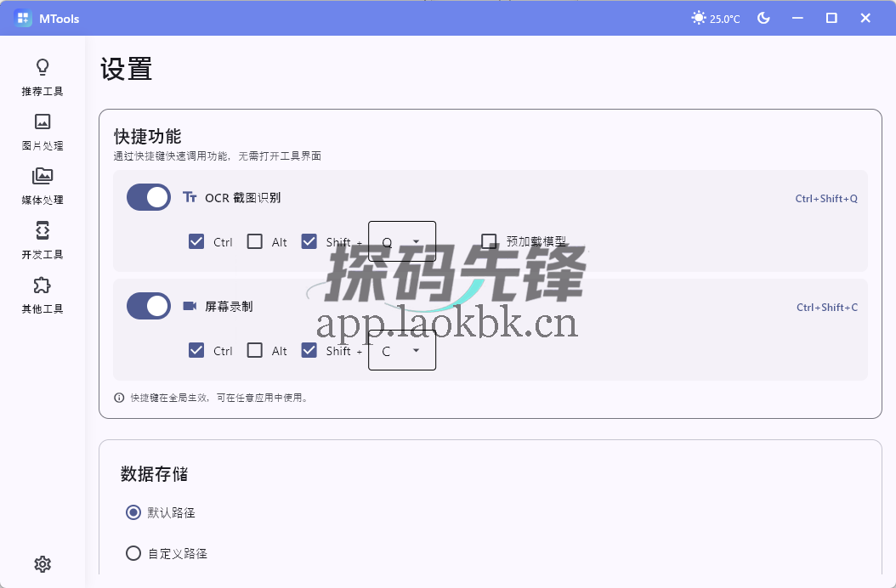Check the 预加载模型 option
This screenshot has width=896, height=588.
(491, 241)
